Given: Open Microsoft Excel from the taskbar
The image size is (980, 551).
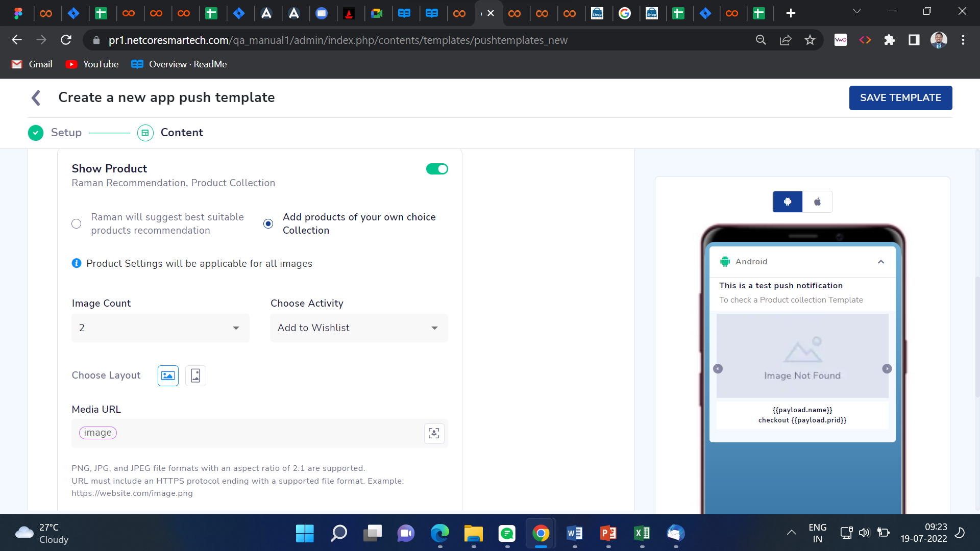Looking at the screenshot, I should click(x=642, y=534).
